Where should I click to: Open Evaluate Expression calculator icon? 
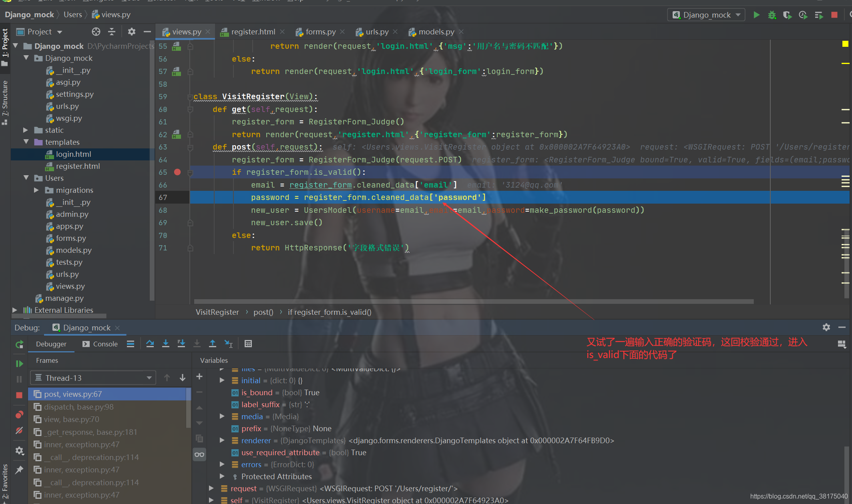pyautogui.click(x=248, y=344)
